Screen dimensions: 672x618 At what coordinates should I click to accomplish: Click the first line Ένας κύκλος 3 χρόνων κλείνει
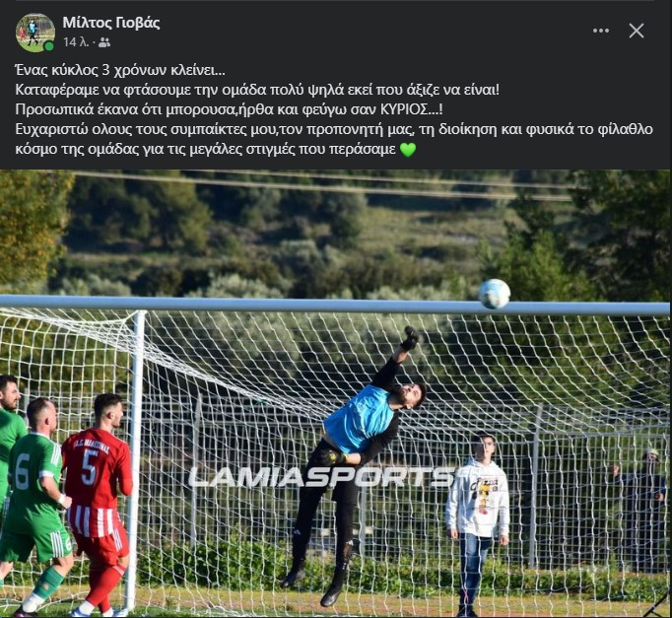click(x=120, y=70)
